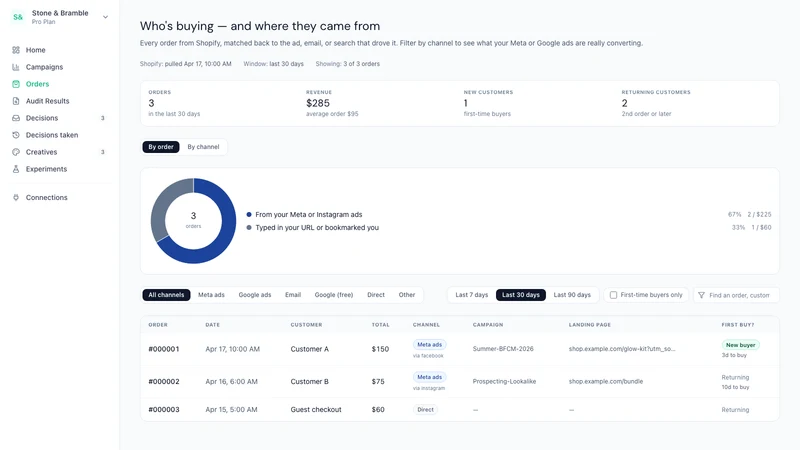
Task: Click the Audit Results document icon
Action: tap(16, 101)
